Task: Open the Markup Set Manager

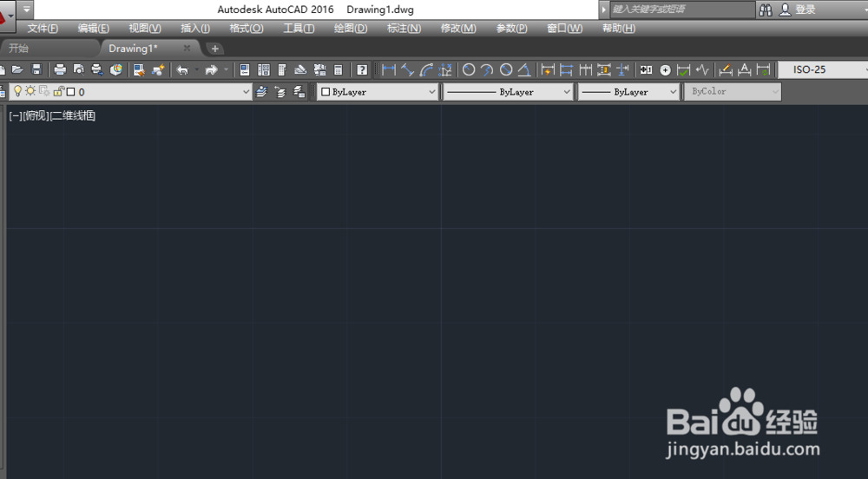Action: 320,69
